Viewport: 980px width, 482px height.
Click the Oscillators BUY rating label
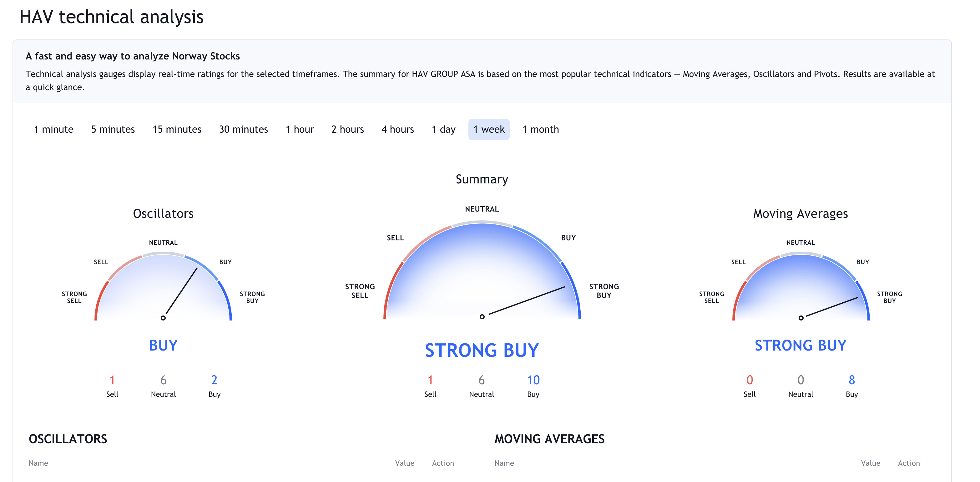pos(163,345)
